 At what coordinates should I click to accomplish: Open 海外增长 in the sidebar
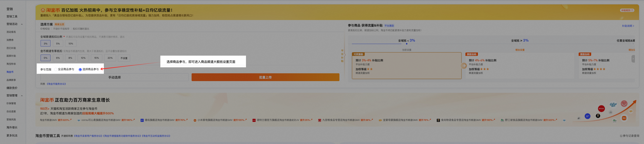12,127
